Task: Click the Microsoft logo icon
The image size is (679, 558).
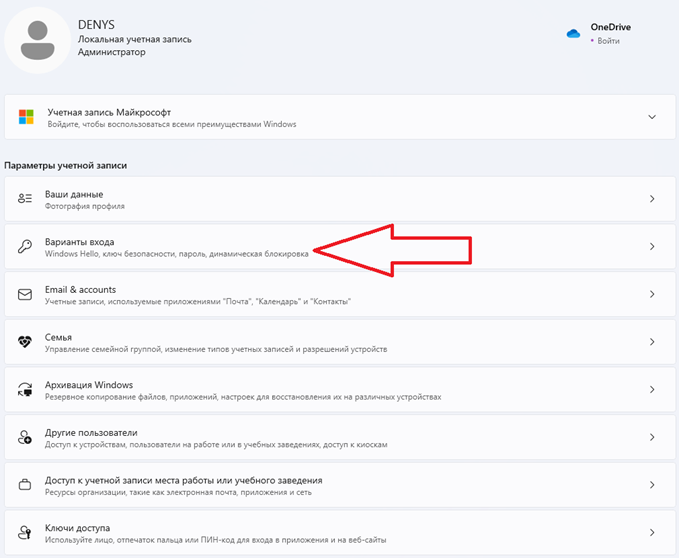Action: 26,118
